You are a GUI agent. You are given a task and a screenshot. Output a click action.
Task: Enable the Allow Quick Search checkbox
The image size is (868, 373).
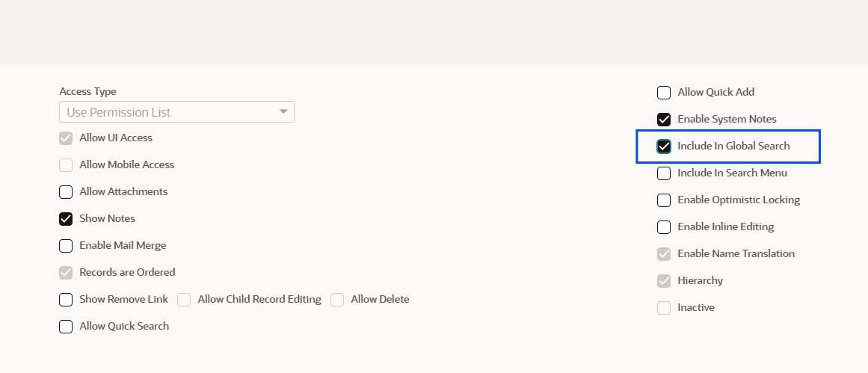coord(66,327)
